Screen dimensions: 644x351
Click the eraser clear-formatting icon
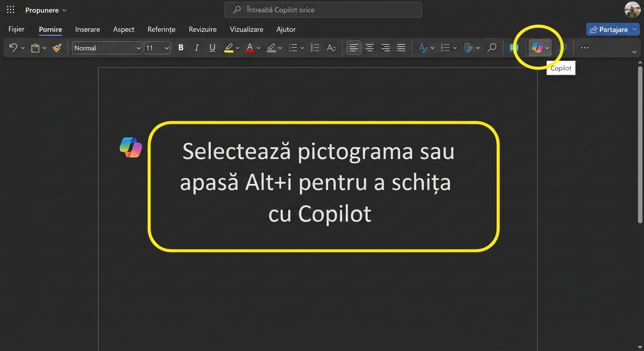[271, 47]
